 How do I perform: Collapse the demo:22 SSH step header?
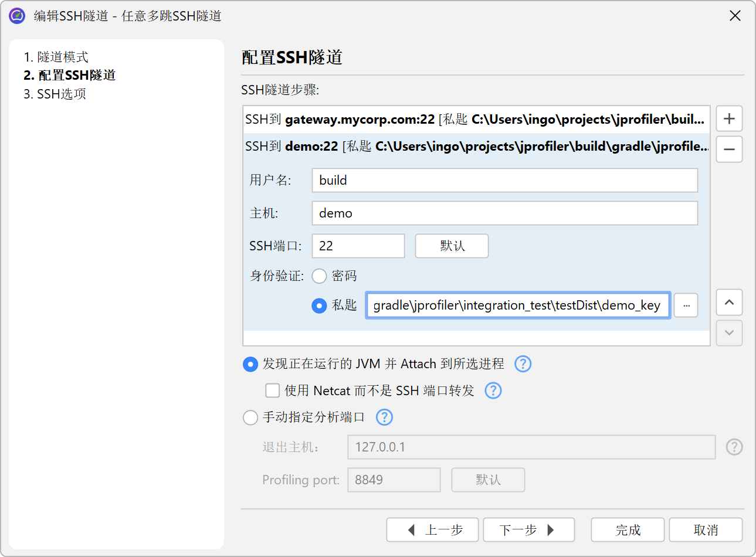click(x=475, y=147)
